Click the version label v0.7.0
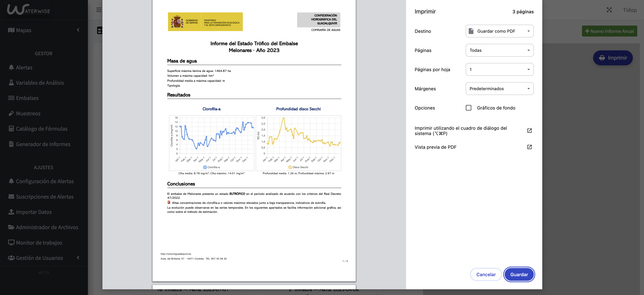 [x=43, y=272]
